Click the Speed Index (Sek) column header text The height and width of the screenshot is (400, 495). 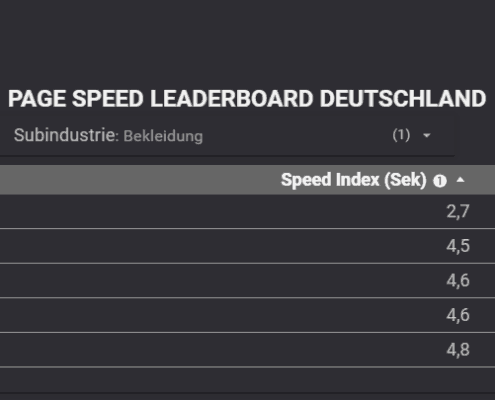click(354, 180)
